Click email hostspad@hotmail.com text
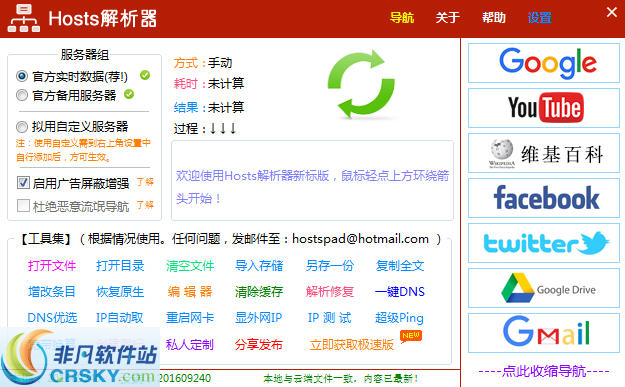625x387 pixels. pos(360,239)
